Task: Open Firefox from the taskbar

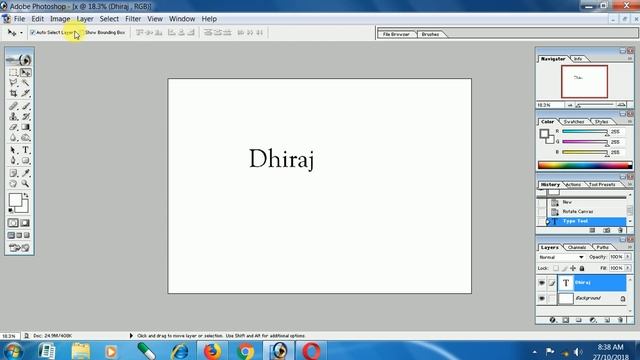Action: [212, 351]
